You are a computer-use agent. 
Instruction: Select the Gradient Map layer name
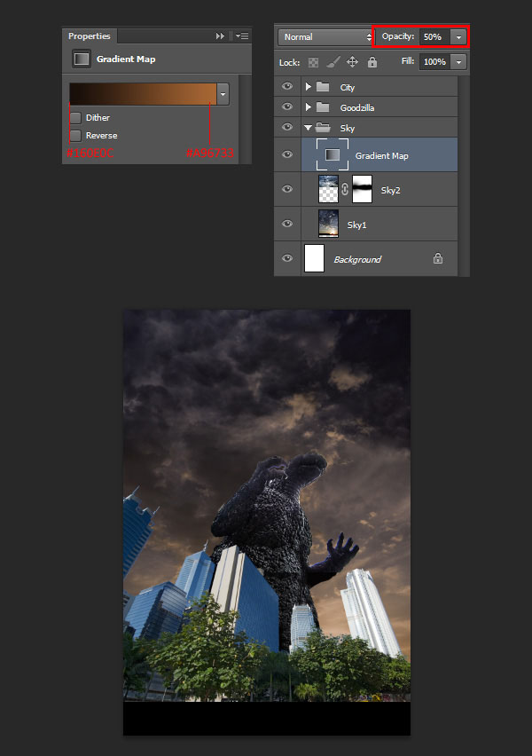coord(381,156)
